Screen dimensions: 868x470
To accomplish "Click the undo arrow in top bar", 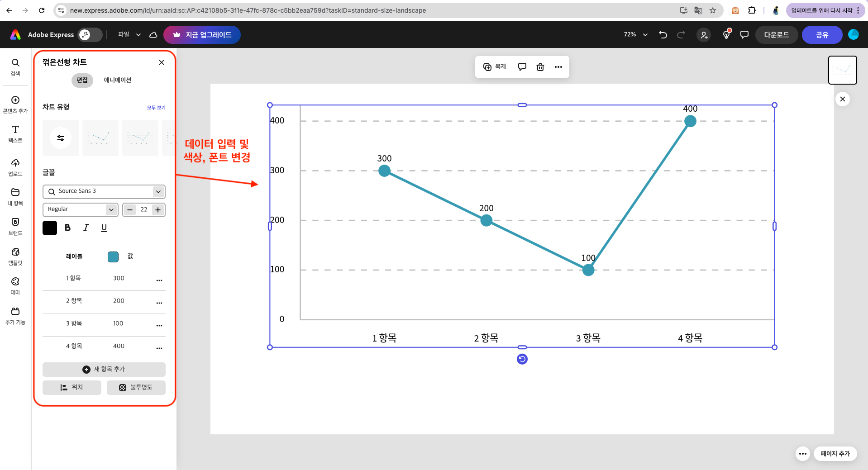I will [x=663, y=35].
